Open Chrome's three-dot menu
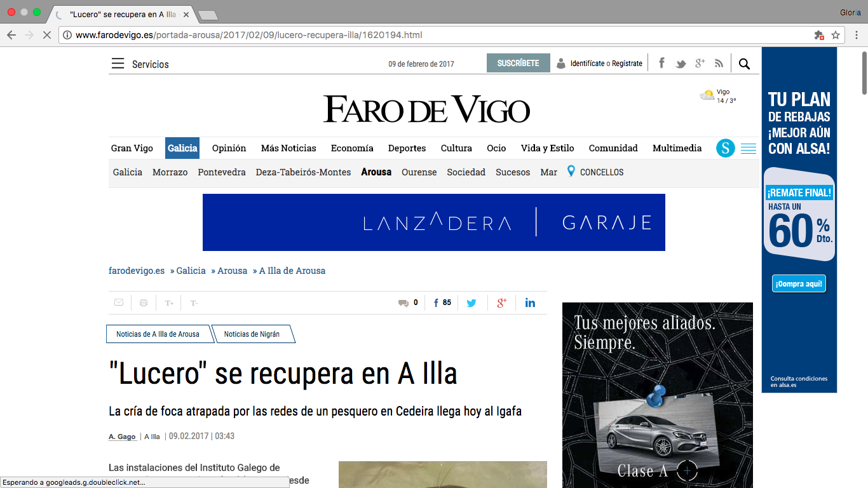 [855, 35]
